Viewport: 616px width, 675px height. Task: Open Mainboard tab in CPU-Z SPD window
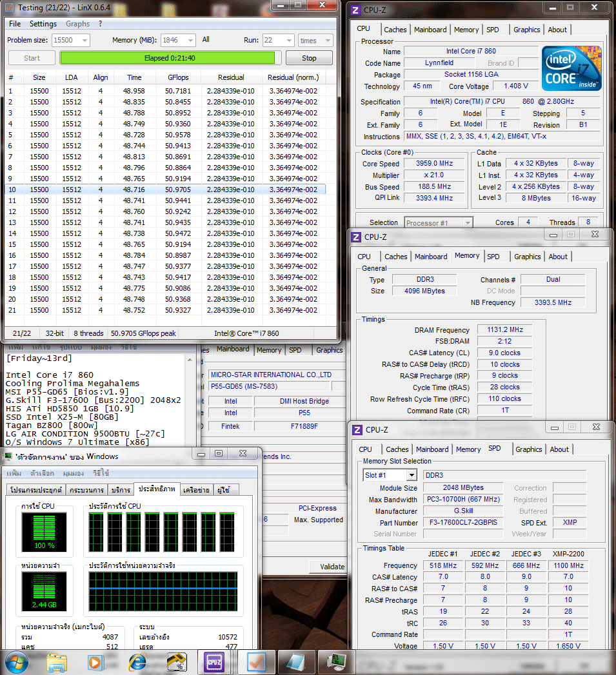pyautogui.click(x=432, y=449)
